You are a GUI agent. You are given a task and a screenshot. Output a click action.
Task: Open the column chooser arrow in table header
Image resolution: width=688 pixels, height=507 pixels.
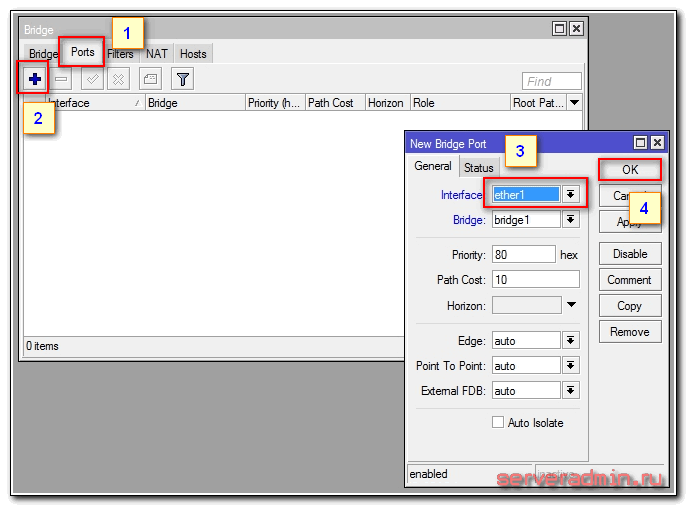click(574, 103)
